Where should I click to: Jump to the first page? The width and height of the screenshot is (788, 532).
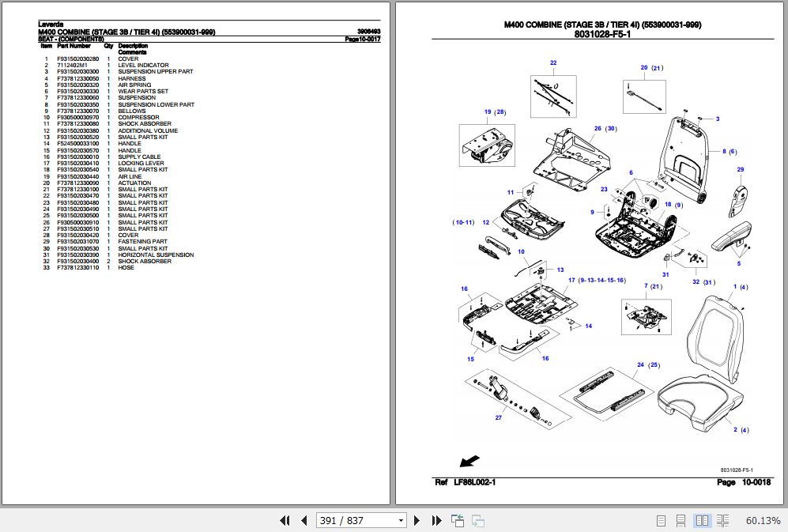pos(285,520)
